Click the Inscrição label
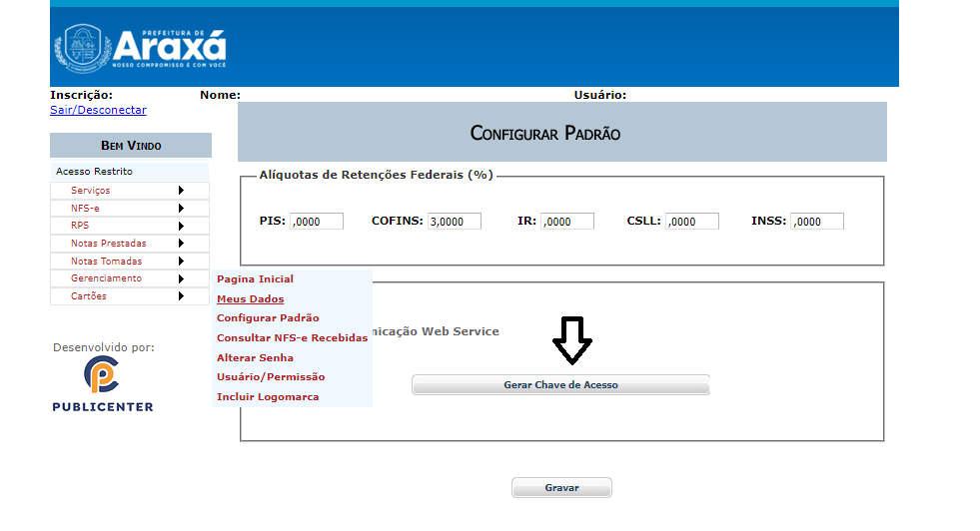The image size is (980, 531). 81,95
